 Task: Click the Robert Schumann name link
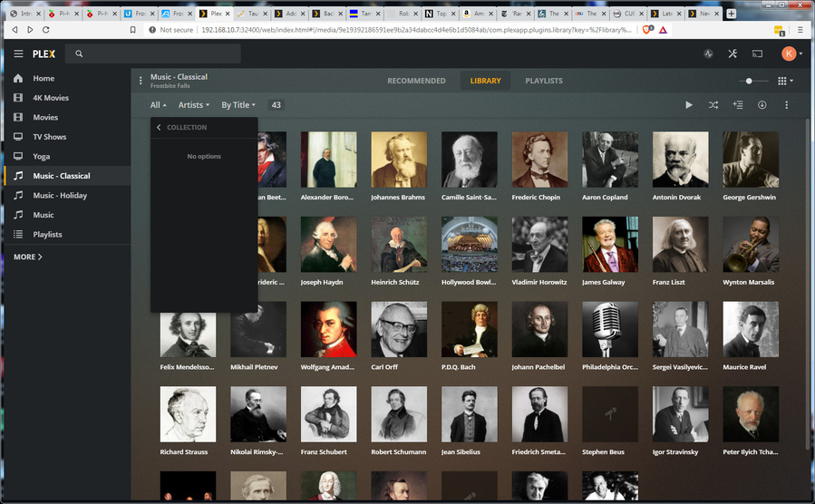399,452
